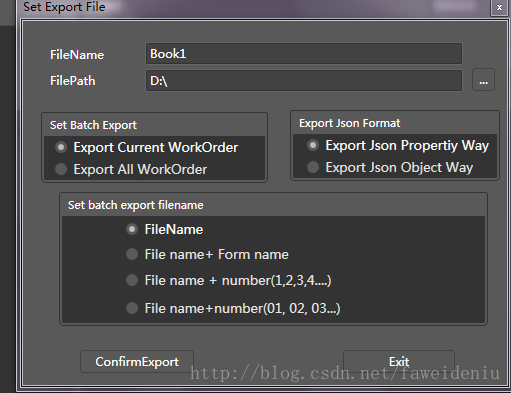Focus the FileName input containing Book1
This screenshot has height=393, width=511.
coord(304,53)
